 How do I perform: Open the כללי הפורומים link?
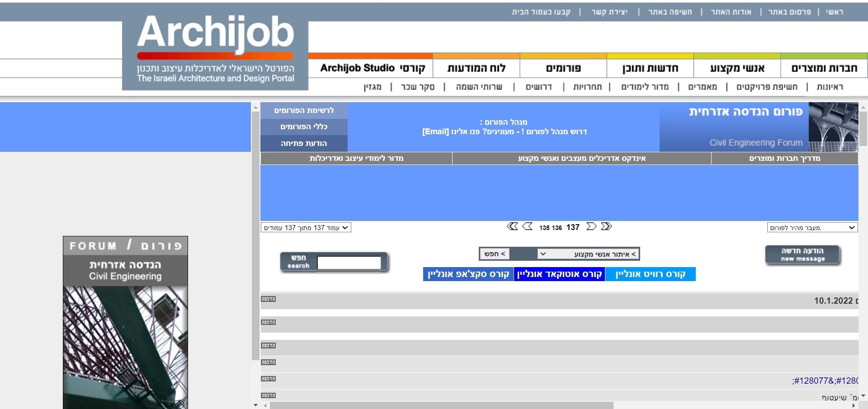[304, 127]
